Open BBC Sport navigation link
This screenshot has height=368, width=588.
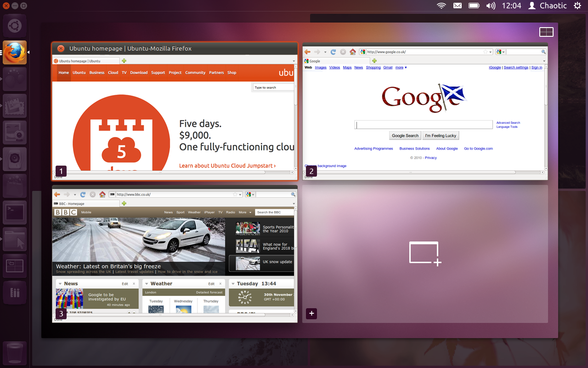click(180, 213)
